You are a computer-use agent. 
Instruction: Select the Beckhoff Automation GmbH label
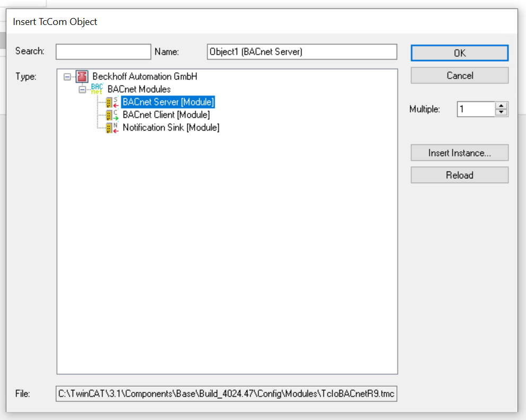tap(144, 76)
